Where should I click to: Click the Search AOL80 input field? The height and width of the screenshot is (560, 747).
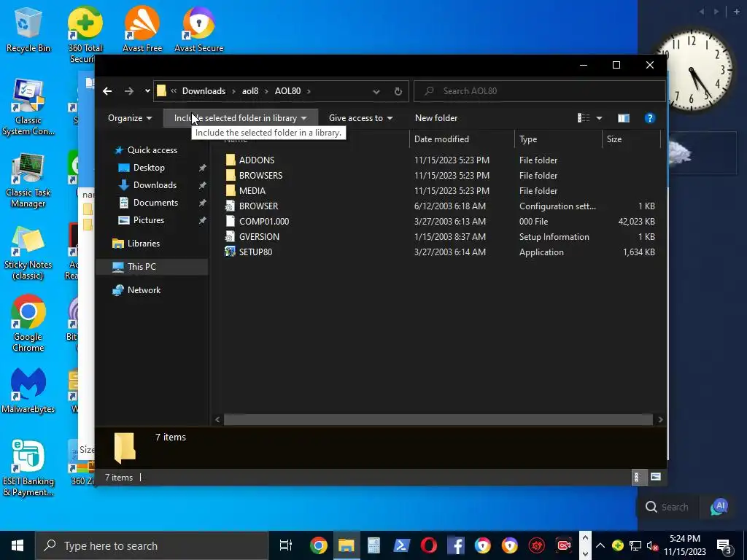tap(539, 91)
